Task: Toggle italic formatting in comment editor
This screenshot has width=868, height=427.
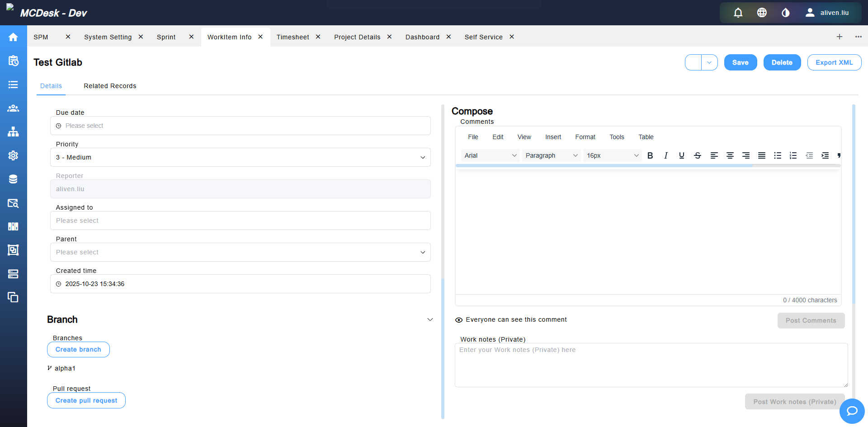Action: coord(666,155)
